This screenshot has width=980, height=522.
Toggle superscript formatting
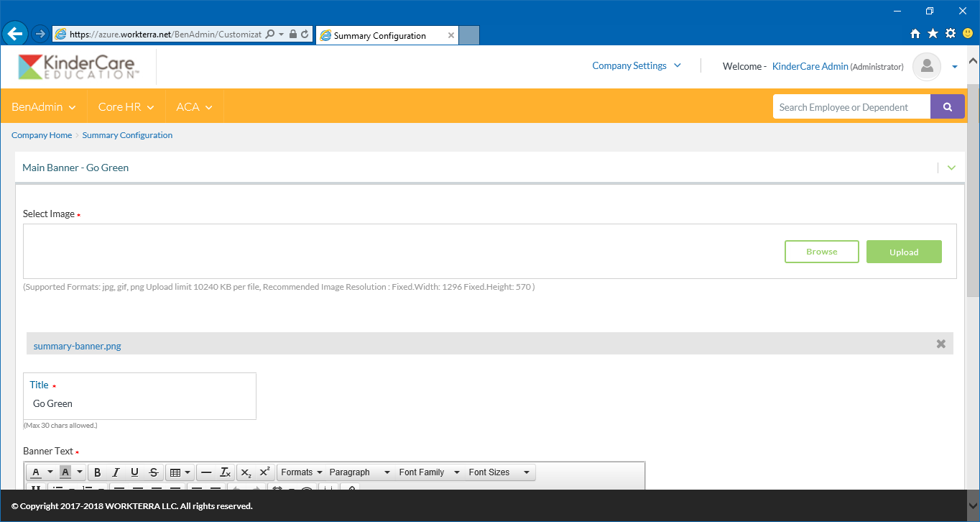(x=264, y=472)
